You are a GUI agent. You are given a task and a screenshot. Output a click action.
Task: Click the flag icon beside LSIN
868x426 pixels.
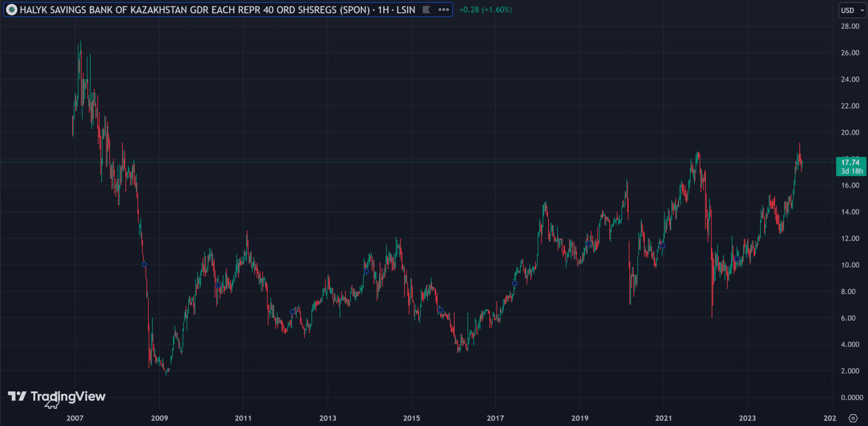click(426, 10)
